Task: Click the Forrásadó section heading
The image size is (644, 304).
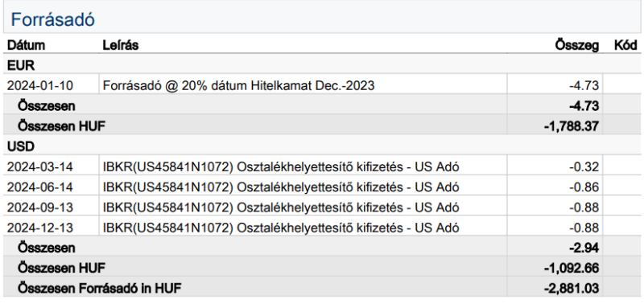Action: click(x=52, y=19)
